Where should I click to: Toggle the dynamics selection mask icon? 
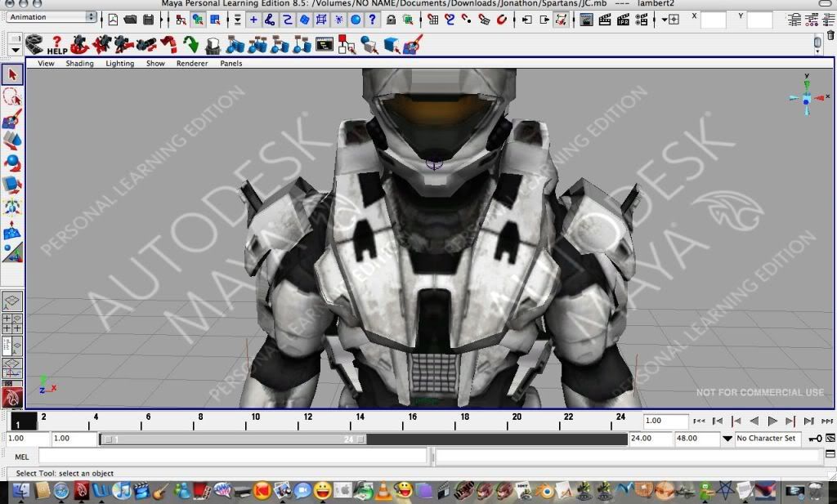[338, 20]
